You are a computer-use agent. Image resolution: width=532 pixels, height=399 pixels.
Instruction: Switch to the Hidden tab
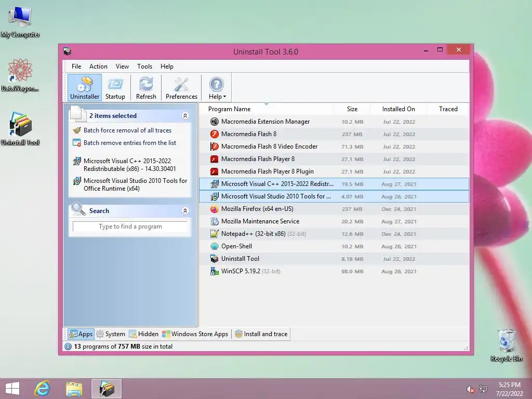tap(144, 334)
